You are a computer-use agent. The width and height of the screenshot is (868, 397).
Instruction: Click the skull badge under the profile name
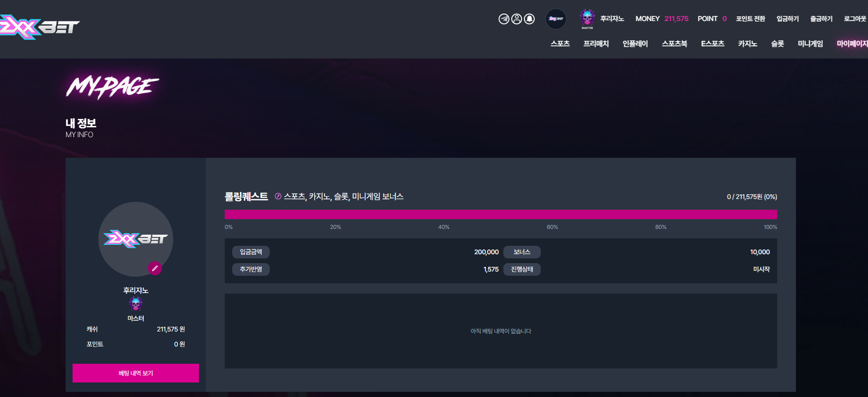[136, 304]
